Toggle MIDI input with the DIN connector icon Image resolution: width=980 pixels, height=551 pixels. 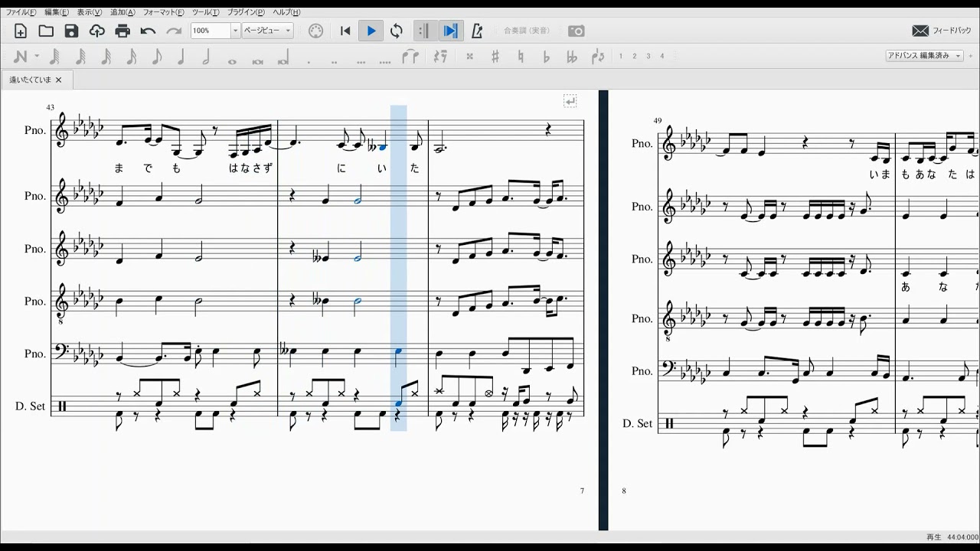tap(316, 31)
